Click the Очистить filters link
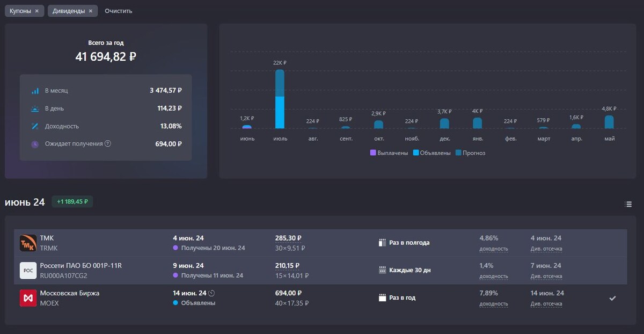The width and height of the screenshot is (644, 334). coord(118,11)
